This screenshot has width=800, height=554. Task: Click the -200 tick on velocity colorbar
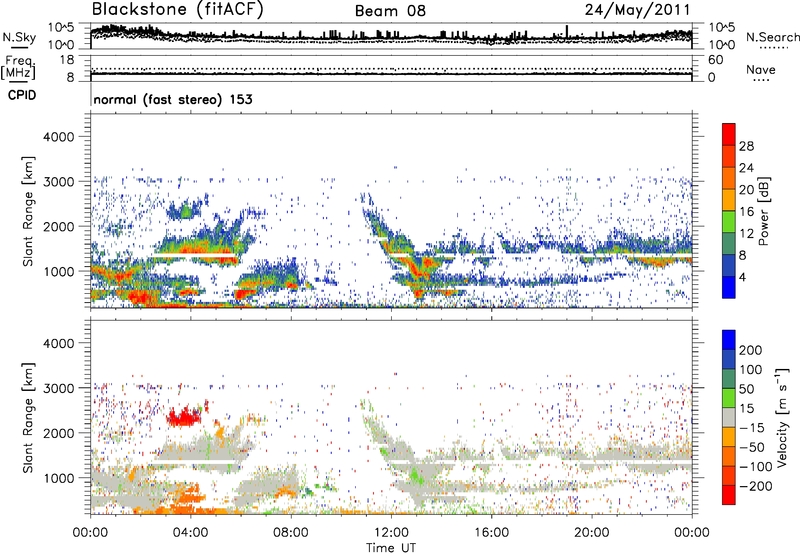(757, 486)
